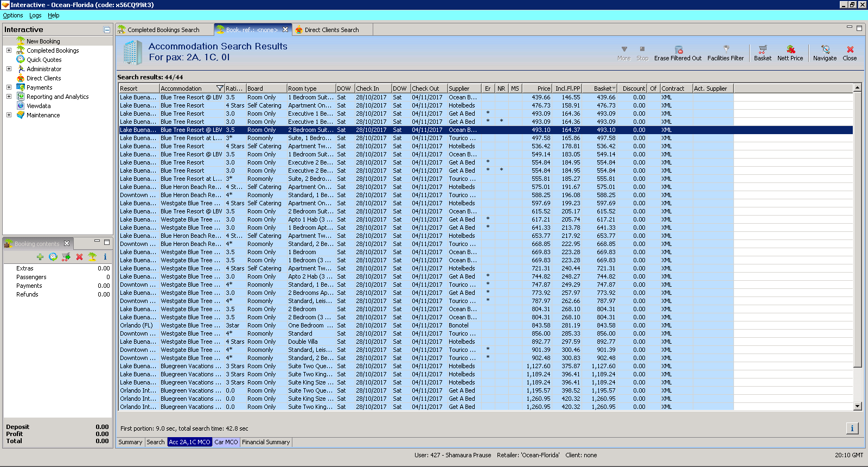Screen dimensions: 868x467
Task: Click the Resort column header
Action: (x=139, y=89)
